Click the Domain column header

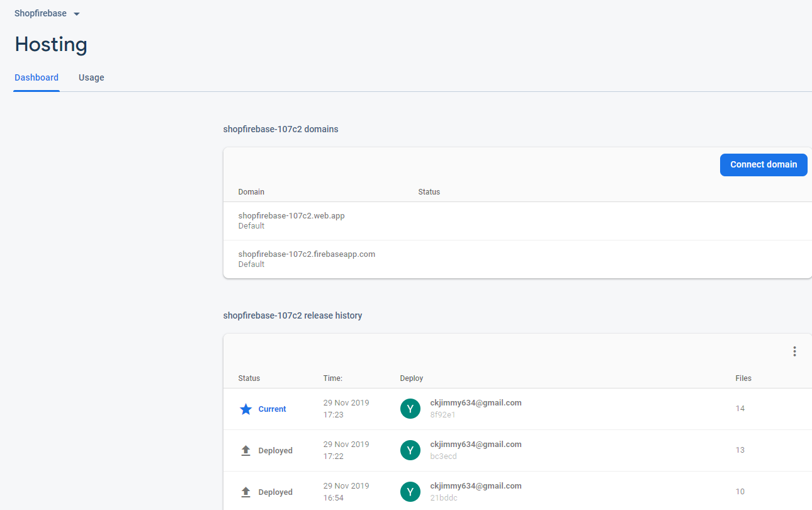click(251, 191)
